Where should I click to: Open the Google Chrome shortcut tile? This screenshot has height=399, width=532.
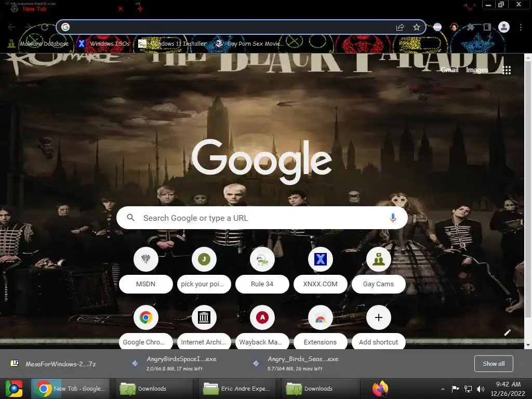coord(146,328)
